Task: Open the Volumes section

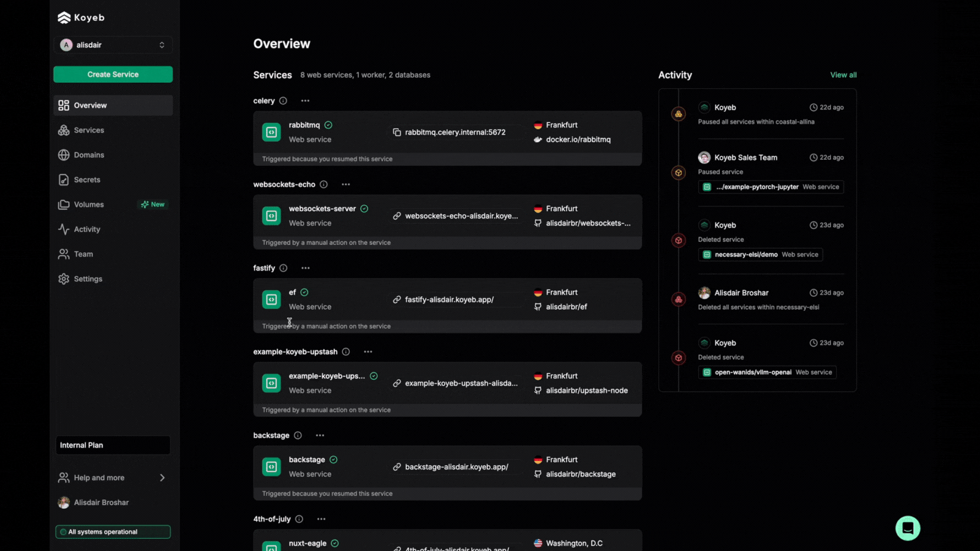Action: (89, 204)
